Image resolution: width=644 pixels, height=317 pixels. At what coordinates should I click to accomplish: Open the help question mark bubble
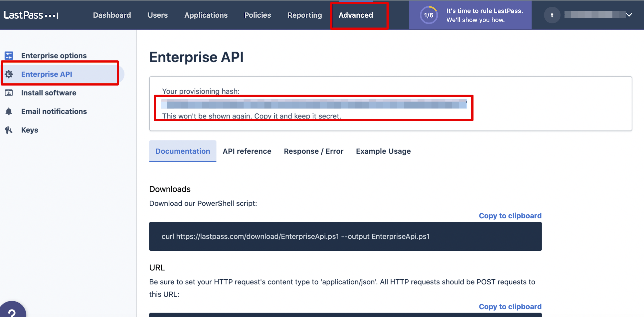coord(12,312)
